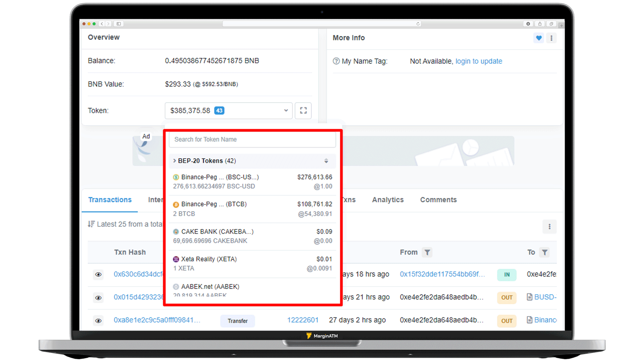Toggle eye preview for 0x630c6d34dcf transaction
The height and width of the screenshot is (362, 644).
coord(98,274)
